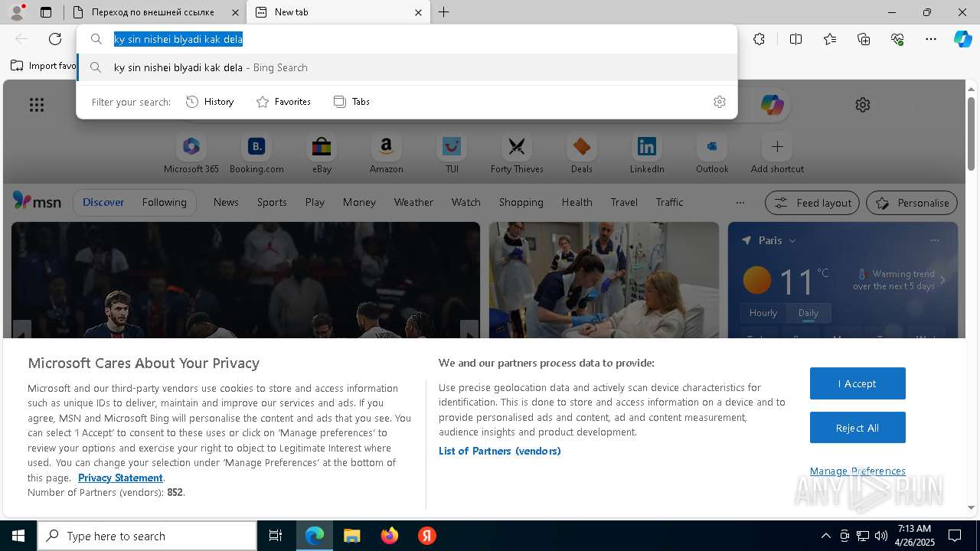980x551 pixels.
Task: Click the Windows taskbar search box
Action: (x=147, y=536)
